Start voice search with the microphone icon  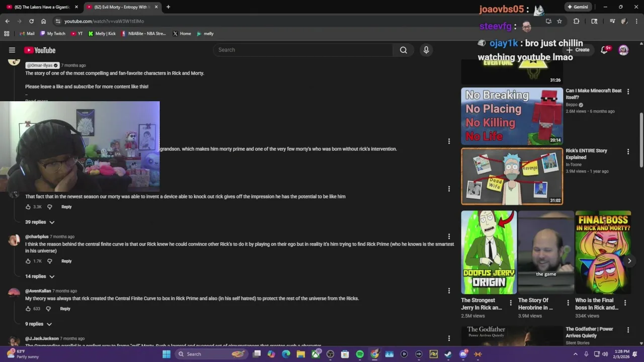(426, 50)
